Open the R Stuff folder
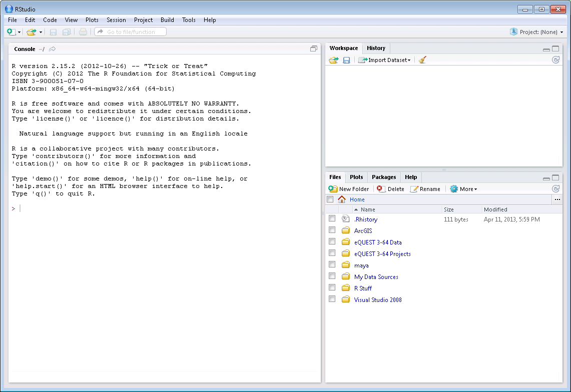The height and width of the screenshot is (392, 571). pos(363,288)
